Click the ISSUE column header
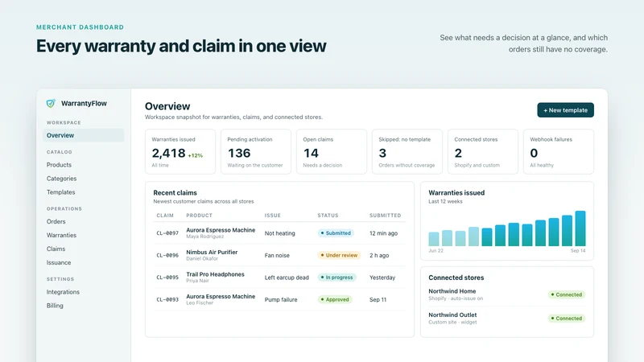 (273, 216)
